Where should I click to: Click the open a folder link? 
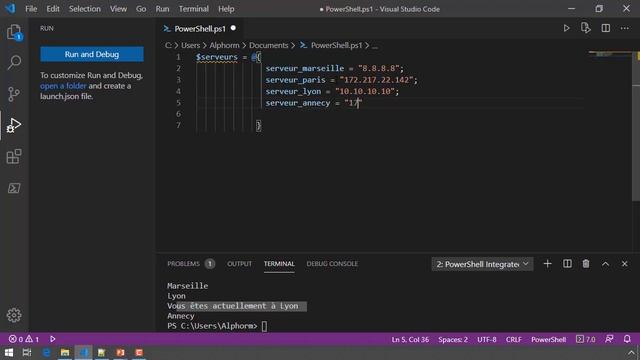point(63,86)
